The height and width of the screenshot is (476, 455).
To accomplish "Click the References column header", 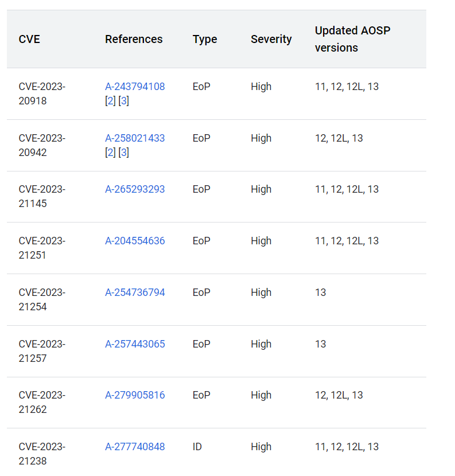I will [134, 39].
